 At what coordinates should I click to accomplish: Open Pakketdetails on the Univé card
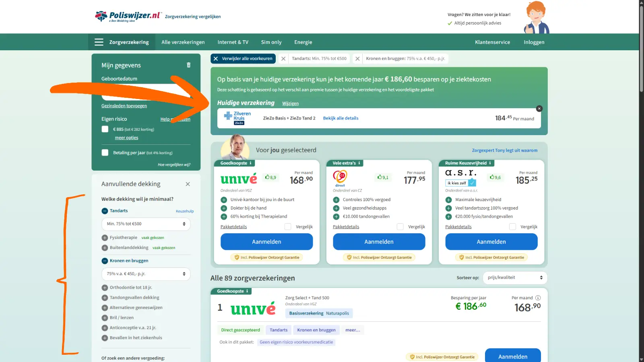coord(233,227)
